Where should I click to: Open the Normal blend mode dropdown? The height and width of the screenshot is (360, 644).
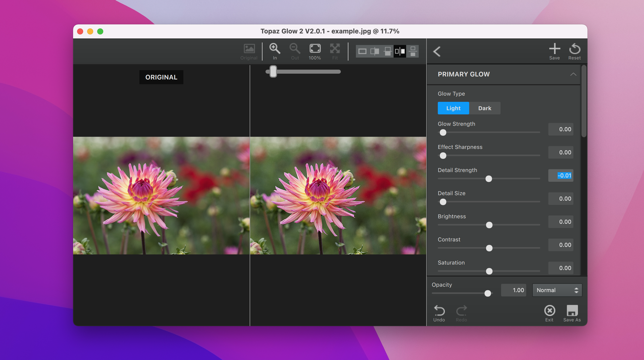(x=557, y=290)
